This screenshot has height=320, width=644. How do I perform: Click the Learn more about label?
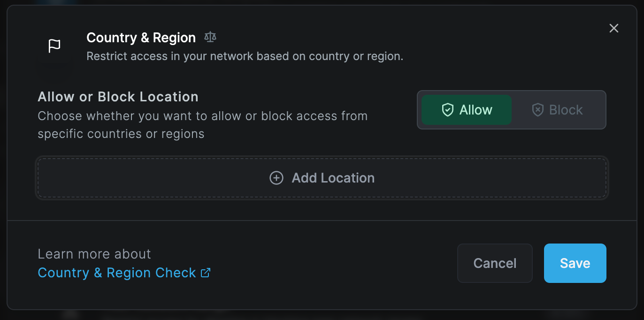(94, 254)
